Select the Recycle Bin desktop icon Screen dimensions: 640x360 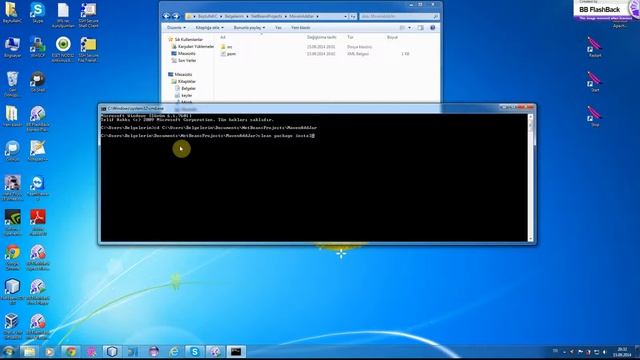(x=12, y=84)
